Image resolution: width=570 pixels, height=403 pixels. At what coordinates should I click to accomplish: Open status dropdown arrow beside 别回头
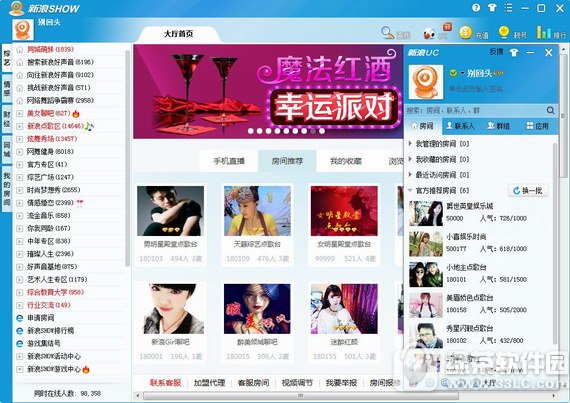[462, 73]
